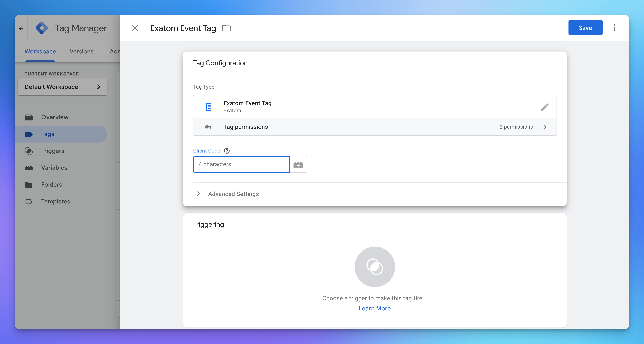This screenshot has width=644, height=344.
Task: Click the variable picker brick icon
Action: [298, 165]
